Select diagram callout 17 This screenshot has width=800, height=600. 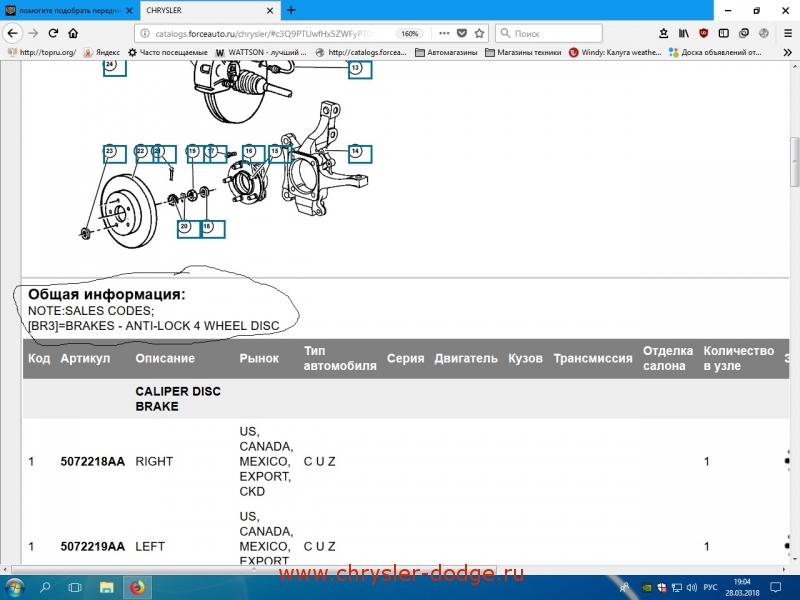(x=215, y=153)
